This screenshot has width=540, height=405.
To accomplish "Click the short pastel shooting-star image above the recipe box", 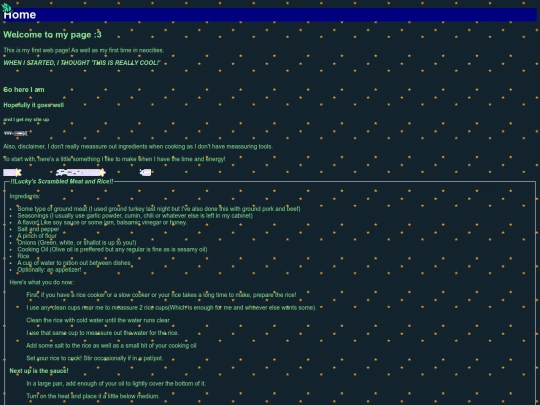I will [x=12, y=172].
